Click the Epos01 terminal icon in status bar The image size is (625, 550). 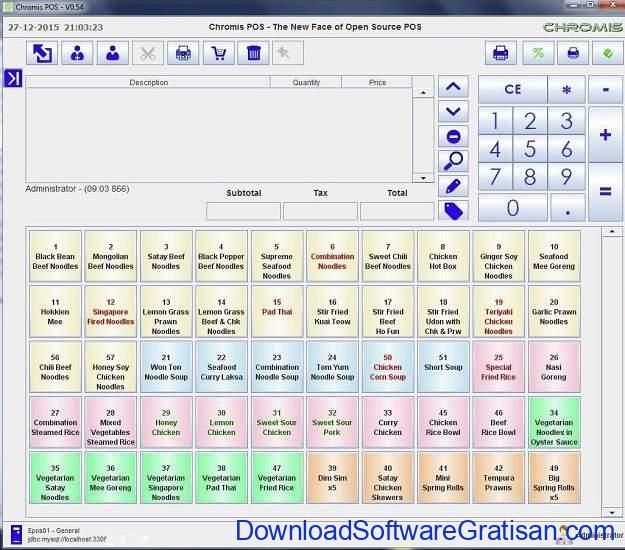(16, 534)
